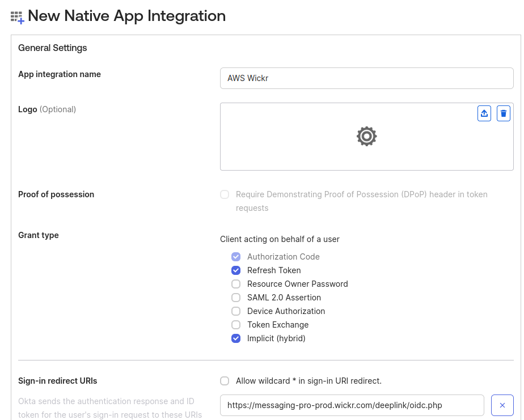The height and width of the screenshot is (420, 524).
Task: Edit the App integration name field
Action: 366,78
